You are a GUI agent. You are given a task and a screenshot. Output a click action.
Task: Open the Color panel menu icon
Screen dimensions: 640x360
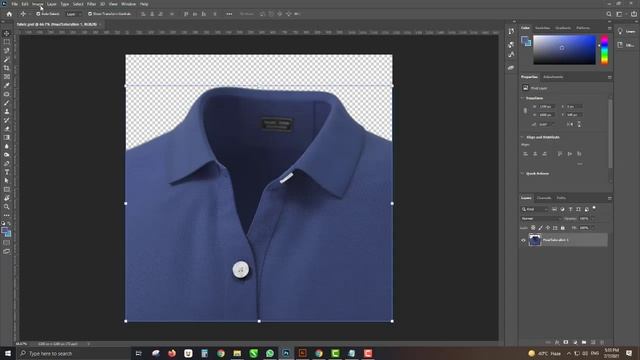(609, 28)
